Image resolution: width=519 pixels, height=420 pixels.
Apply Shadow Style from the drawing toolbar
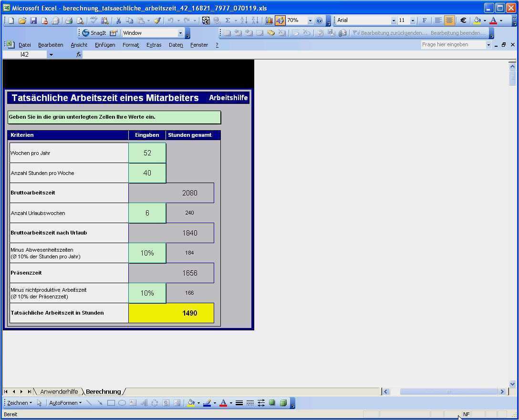[272, 403]
